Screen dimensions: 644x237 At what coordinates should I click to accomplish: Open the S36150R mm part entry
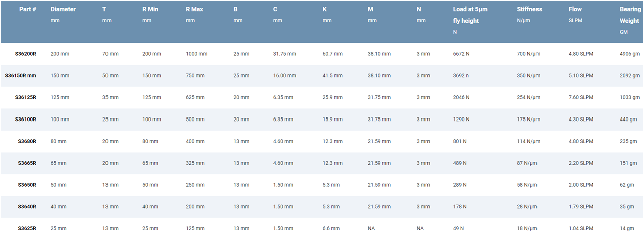click(x=20, y=76)
